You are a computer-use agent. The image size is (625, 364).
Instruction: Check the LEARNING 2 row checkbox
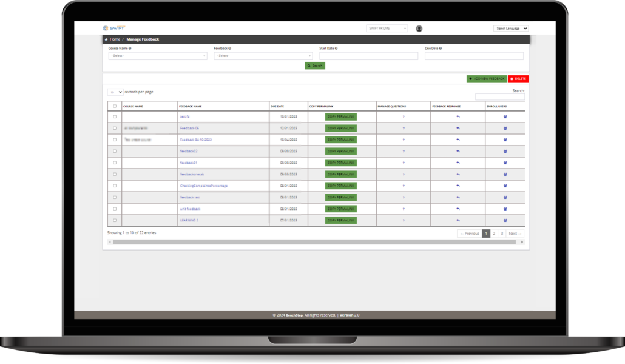pos(115,220)
